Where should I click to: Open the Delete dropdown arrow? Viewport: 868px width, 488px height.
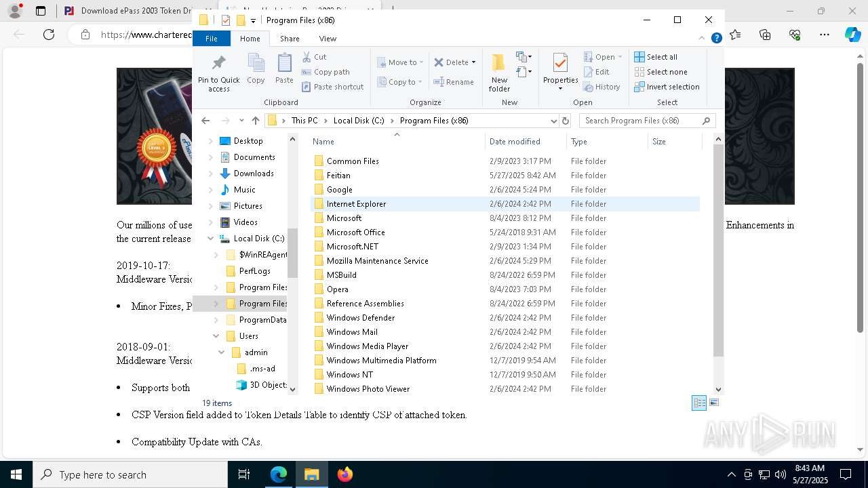[x=473, y=62]
